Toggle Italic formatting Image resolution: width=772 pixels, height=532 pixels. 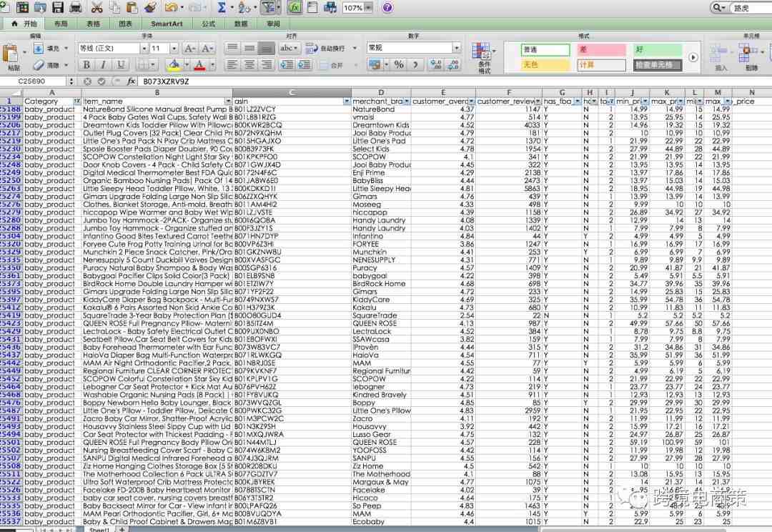click(x=104, y=64)
